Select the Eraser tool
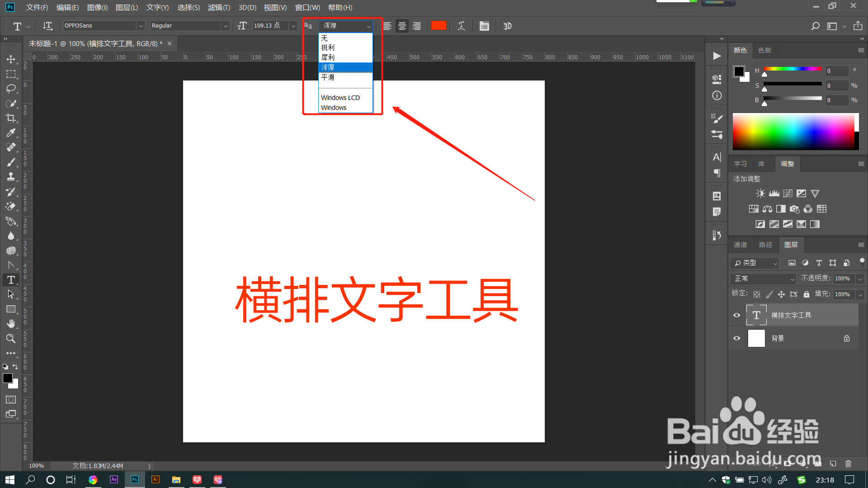 11,206
